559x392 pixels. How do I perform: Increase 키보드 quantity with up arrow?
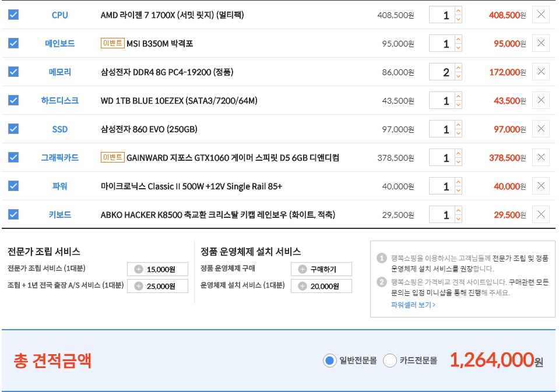coord(459,210)
